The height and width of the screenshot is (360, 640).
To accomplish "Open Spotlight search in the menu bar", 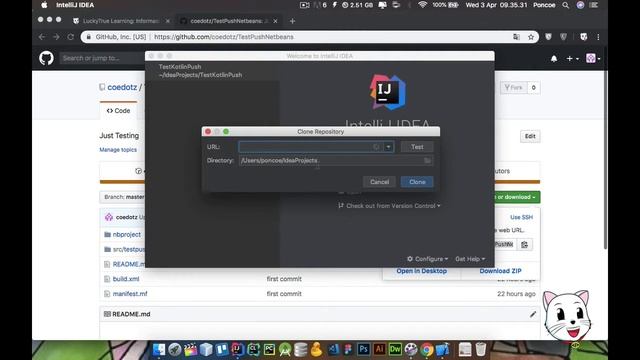I will coord(565,5).
